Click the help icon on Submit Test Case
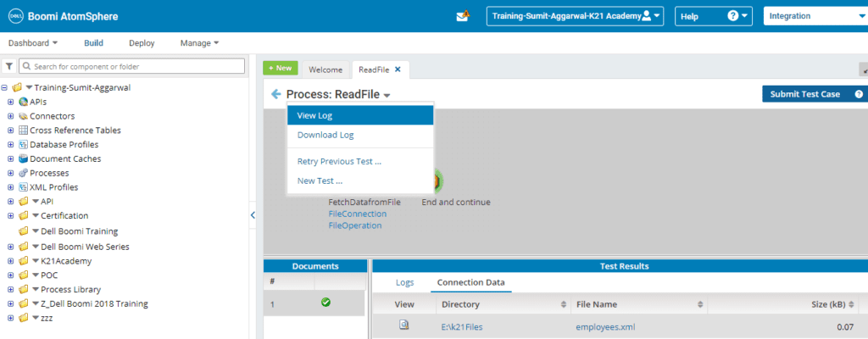 tap(859, 94)
